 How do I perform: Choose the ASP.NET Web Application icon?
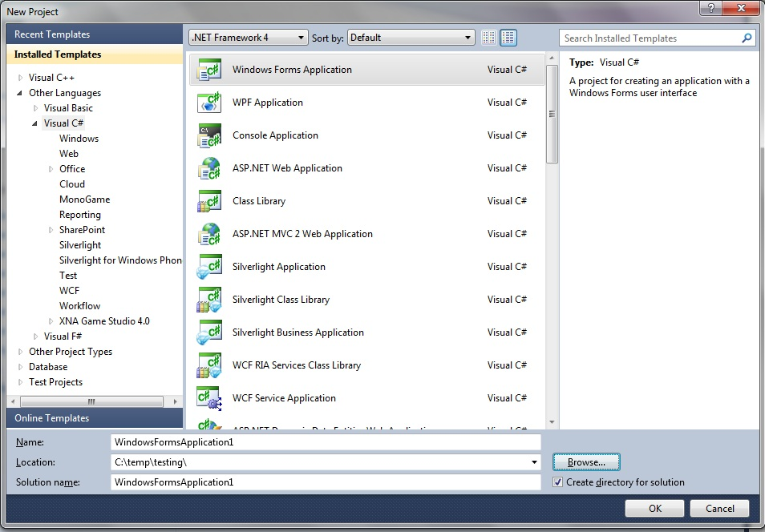[x=209, y=168]
